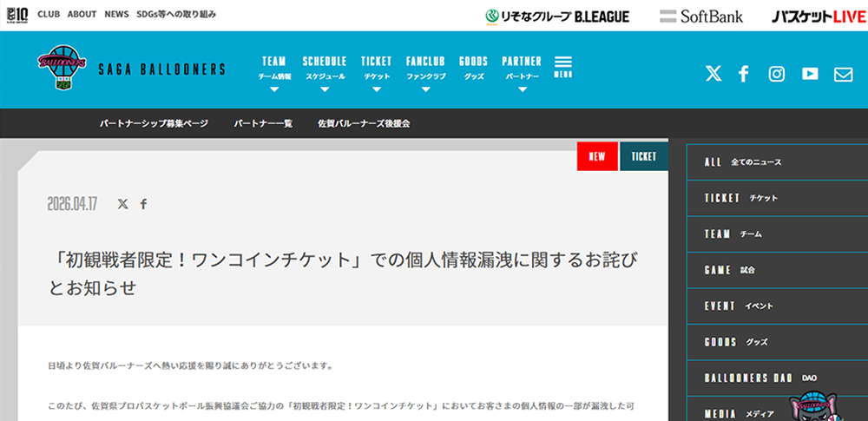The image size is (868, 421).
Task: Open the 佐賀バルーナーズ後援会 submenu item
Action: coord(364,123)
